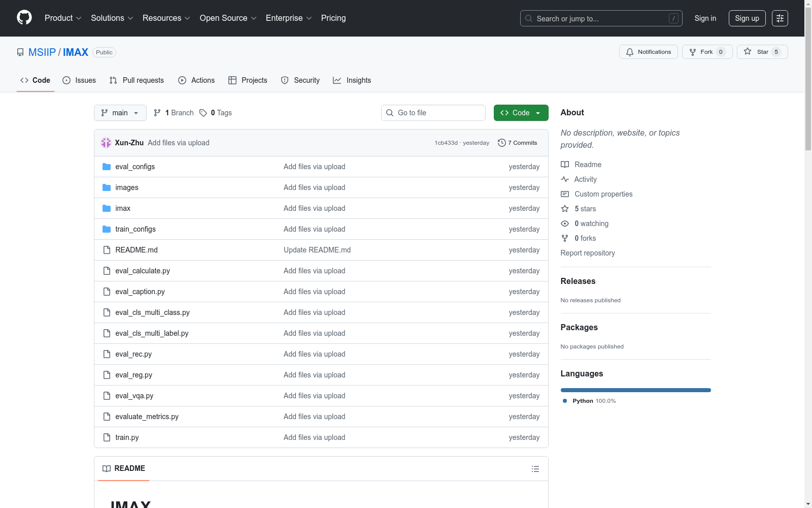
Task: Expand the Product menu
Action: point(63,18)
